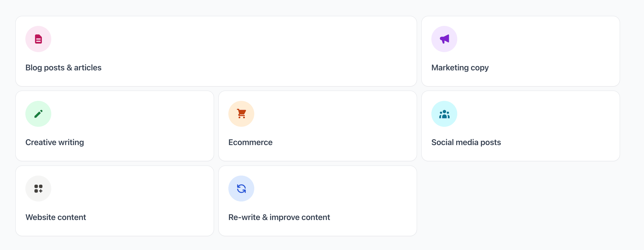The image size is (644, 250).
Task: Open the Blog posts & articles label
Action: click(63, 68)
